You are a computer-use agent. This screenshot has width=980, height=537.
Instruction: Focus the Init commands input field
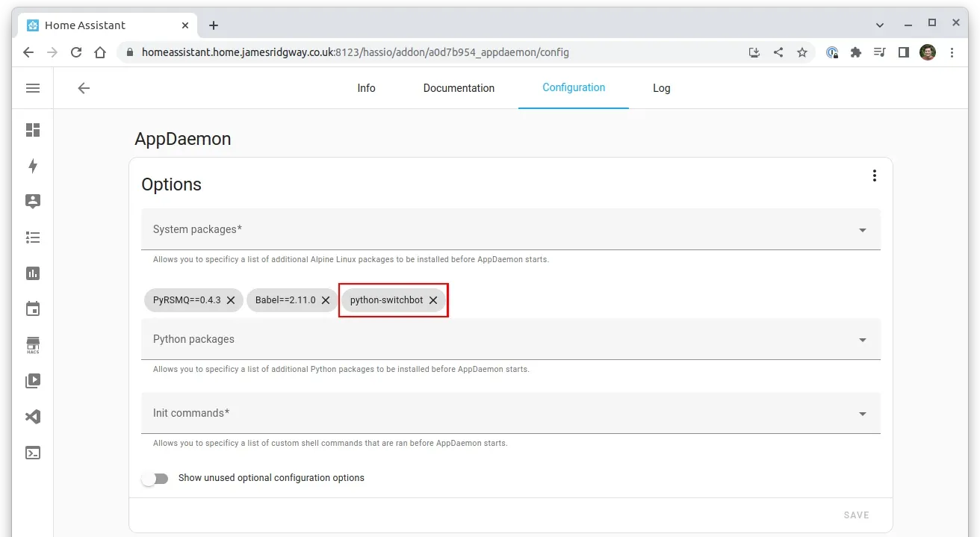pyautogui.click(x=511, y=413)
